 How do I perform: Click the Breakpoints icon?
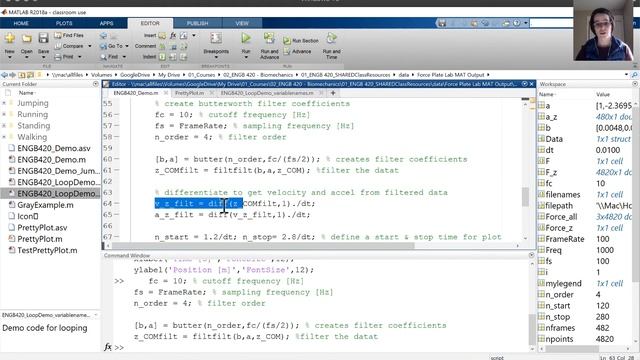(x=216, y=39)
